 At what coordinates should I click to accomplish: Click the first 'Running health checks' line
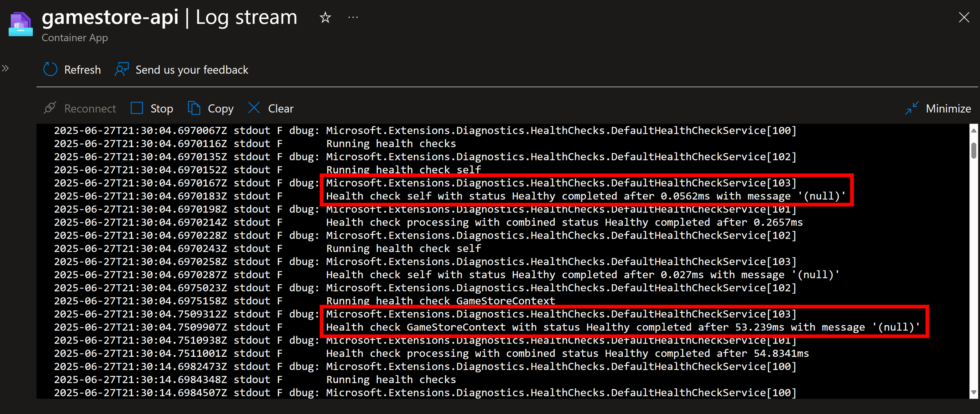391,144
